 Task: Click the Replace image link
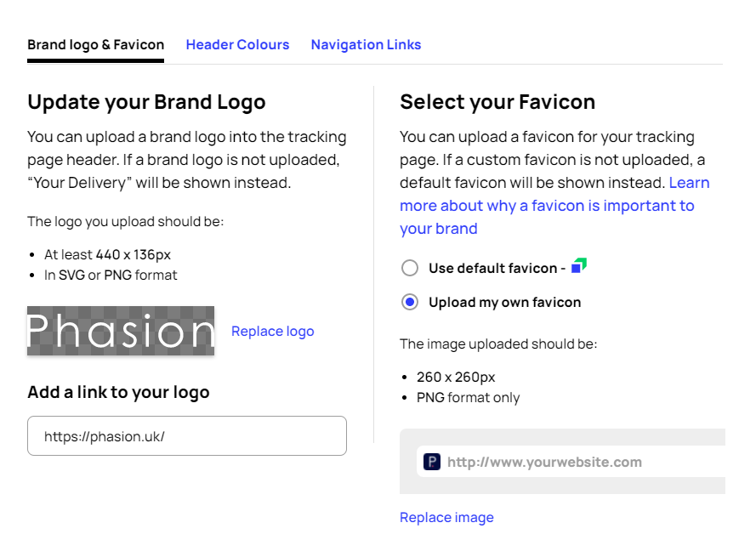446,517
